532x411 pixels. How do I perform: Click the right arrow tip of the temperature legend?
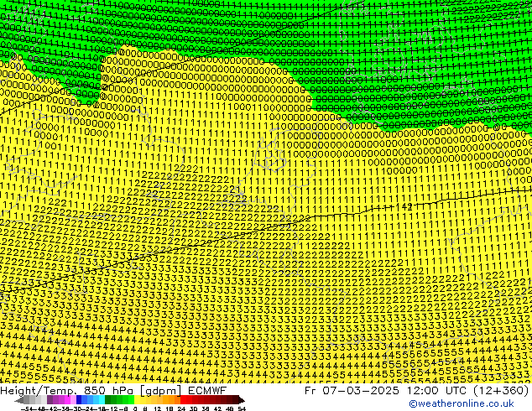(243, 400)
